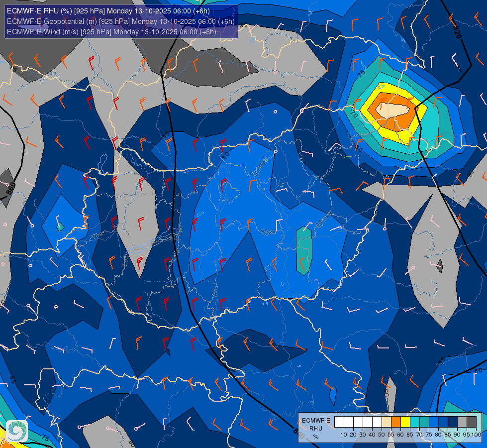Screen dimensions: 487x448
Task: Click the legend scale value 10
Action: (x=344, y=435)
